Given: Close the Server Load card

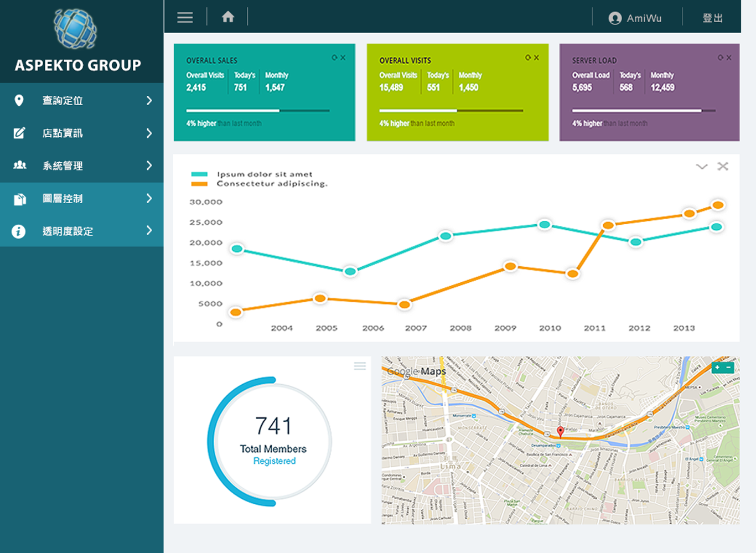Looking at the screenshot, I should [x=729, y=58].
